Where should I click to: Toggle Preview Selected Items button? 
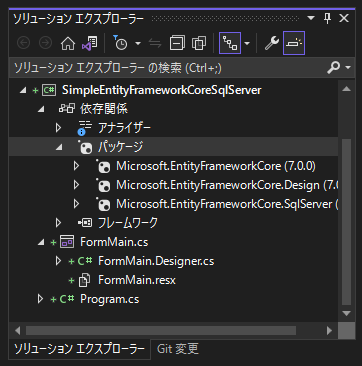coord(294,43)
